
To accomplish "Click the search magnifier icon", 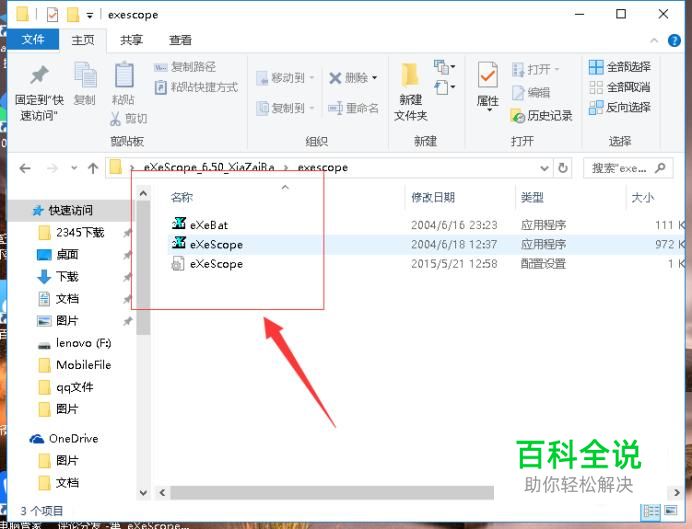I will coord(660,168).
